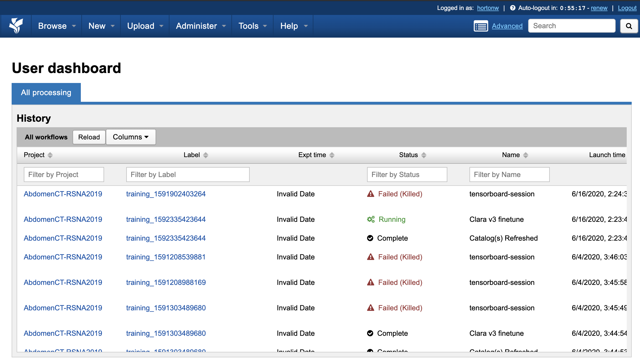Select the All processing tab
The width and height of the screenshot is (640, 364).
(46, 92)
